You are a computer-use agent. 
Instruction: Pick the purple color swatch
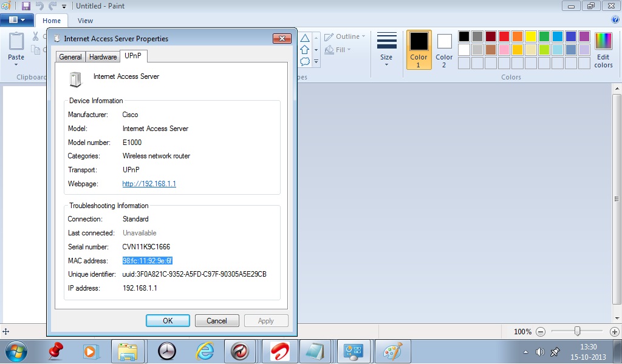point(584,36)
